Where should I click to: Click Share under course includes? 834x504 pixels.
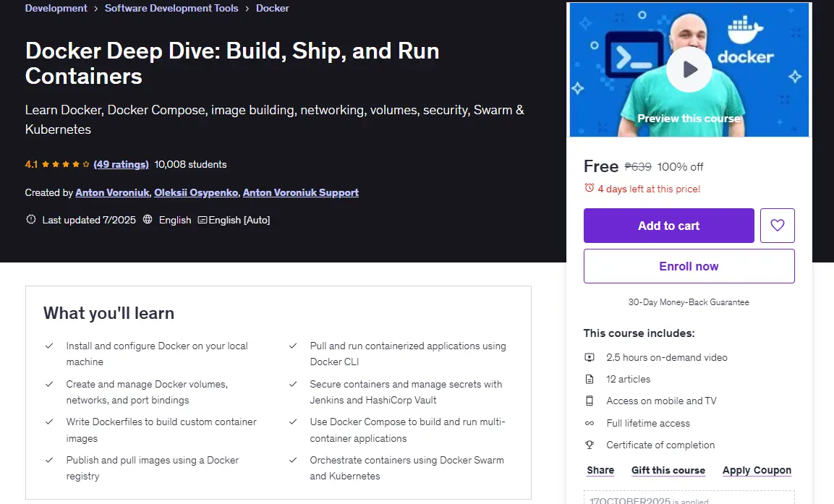[x=600, y=470]
